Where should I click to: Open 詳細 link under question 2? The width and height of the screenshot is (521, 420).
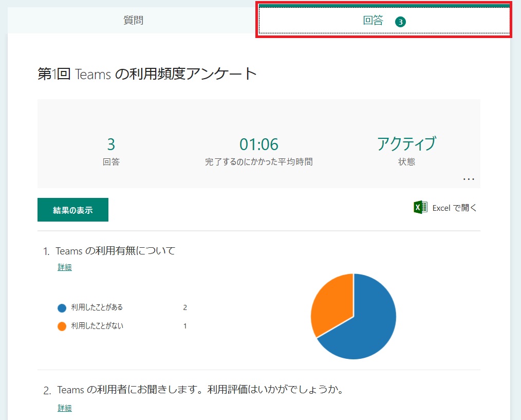(x=64, y=408)
